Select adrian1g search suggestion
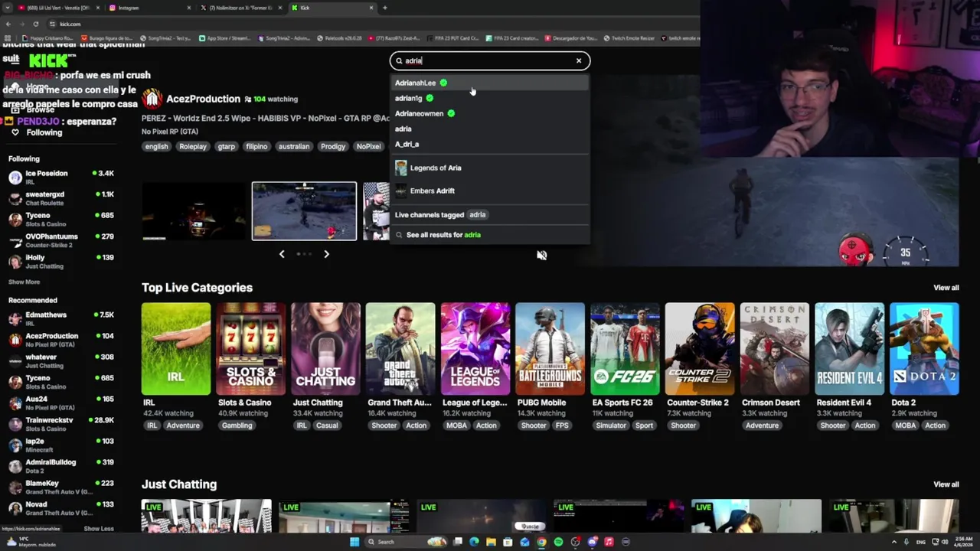Screen dimensions: 980x551 click(x=490, y=98)
